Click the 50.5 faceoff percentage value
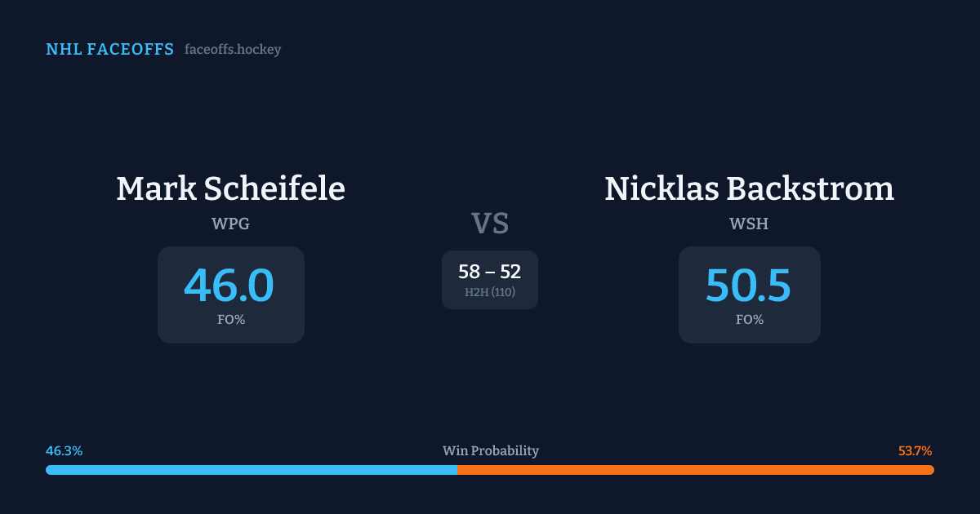Image resolution: width=980 pixels, height=514 pixels. (x=749, y=286)
